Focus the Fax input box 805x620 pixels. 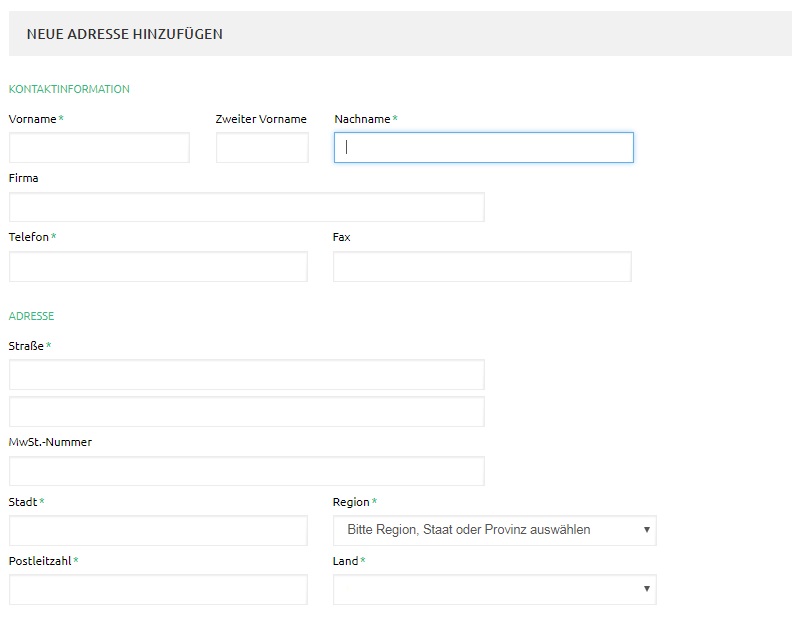pos(482,267)
